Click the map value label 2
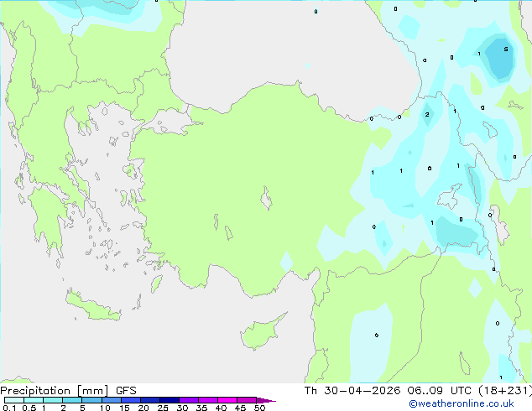Viewport: 532px width, 411px height. [427, 114]
